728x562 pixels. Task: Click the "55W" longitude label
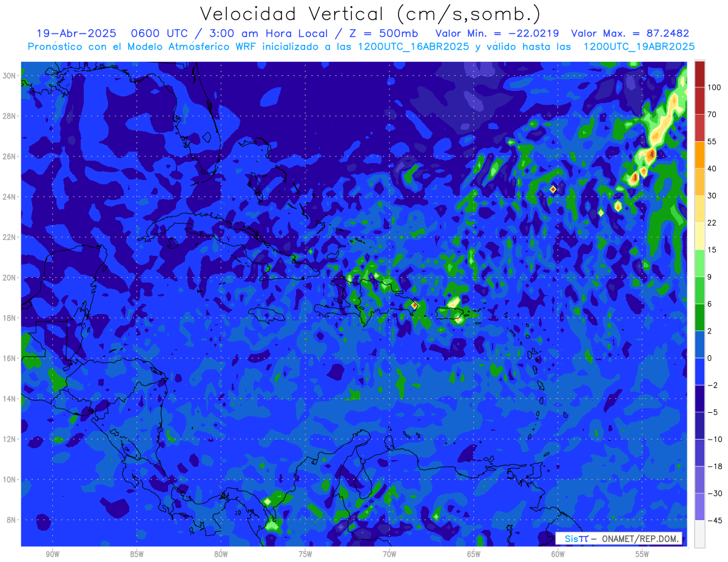642,554
